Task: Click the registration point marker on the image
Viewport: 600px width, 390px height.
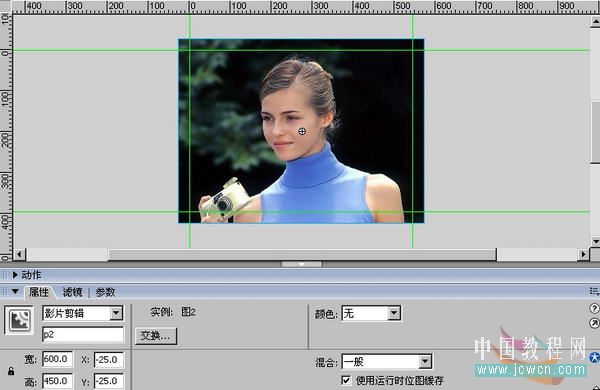Action: 302,131
